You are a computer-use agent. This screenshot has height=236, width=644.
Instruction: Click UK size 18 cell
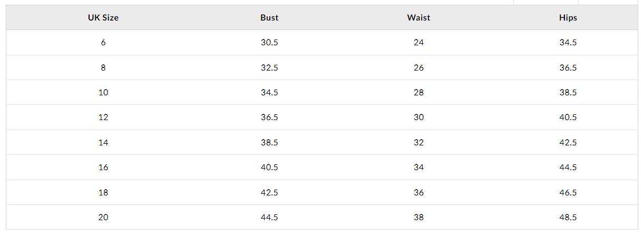103,192
